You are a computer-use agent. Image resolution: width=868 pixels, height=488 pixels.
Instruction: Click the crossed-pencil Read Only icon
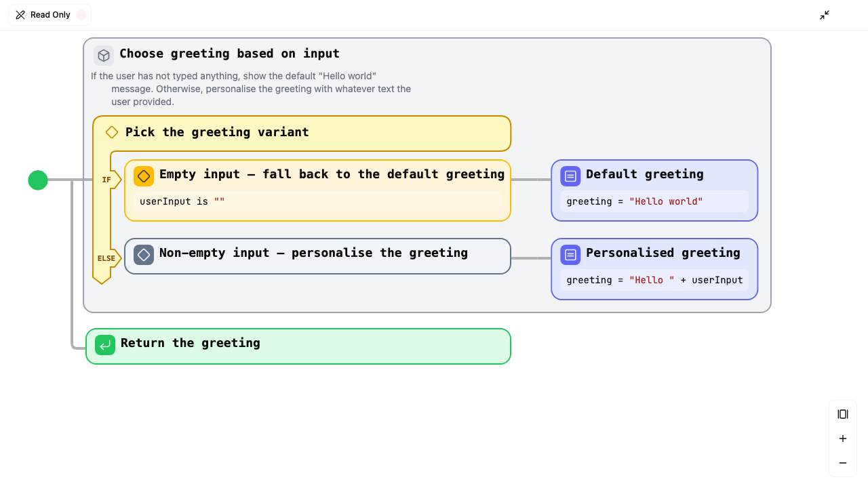[x=20, y=15]
